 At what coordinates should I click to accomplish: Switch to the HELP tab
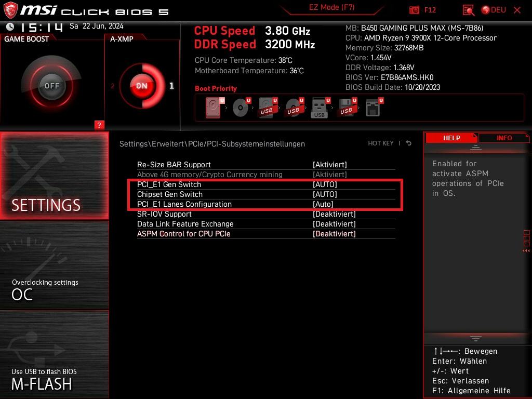click(x=451, y=138)
